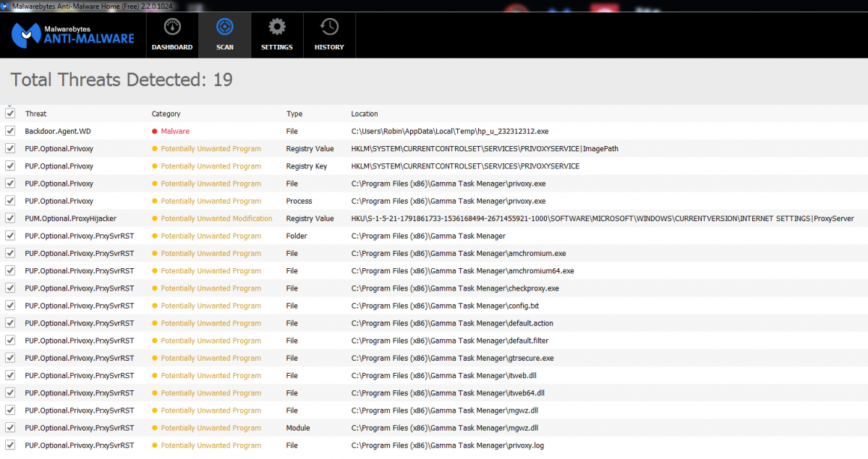Click the 'Module' type cell
The height and width of the screenshot is (459, 868).
coord(298,428)
